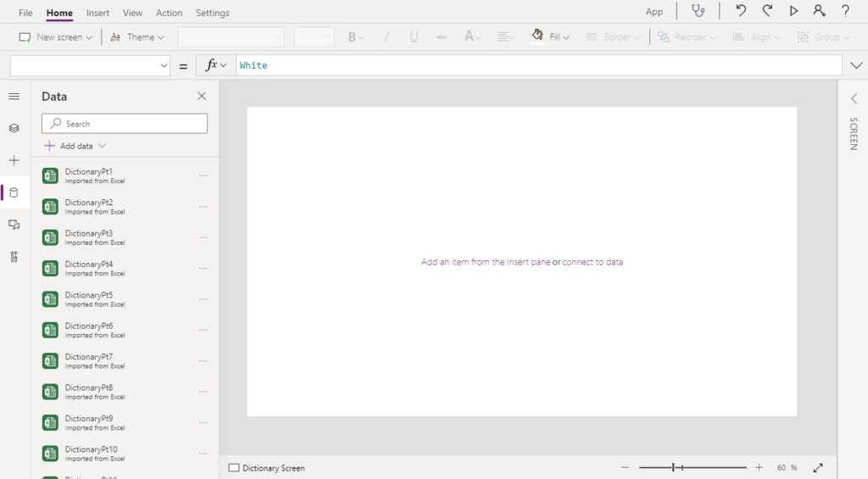Undo the last action

tap(741, 11)
